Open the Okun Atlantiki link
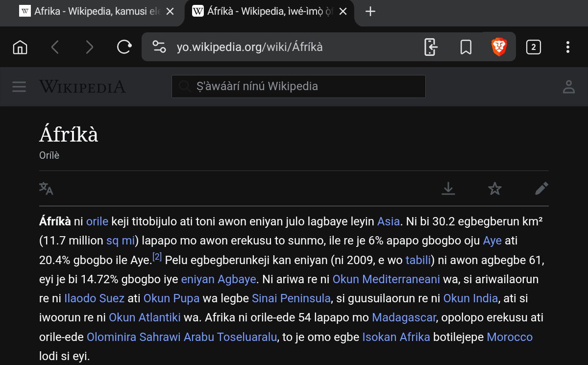 coord(145,317)
